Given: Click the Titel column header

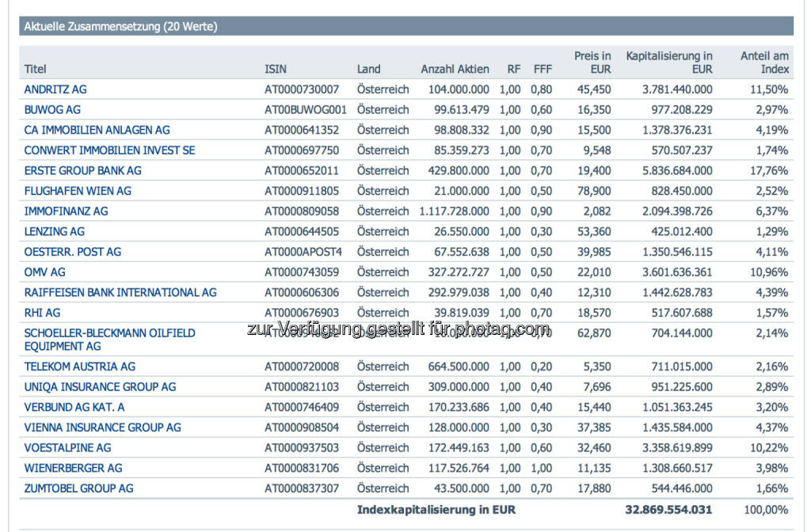Looking at the screenshot, I should point(36,69).
